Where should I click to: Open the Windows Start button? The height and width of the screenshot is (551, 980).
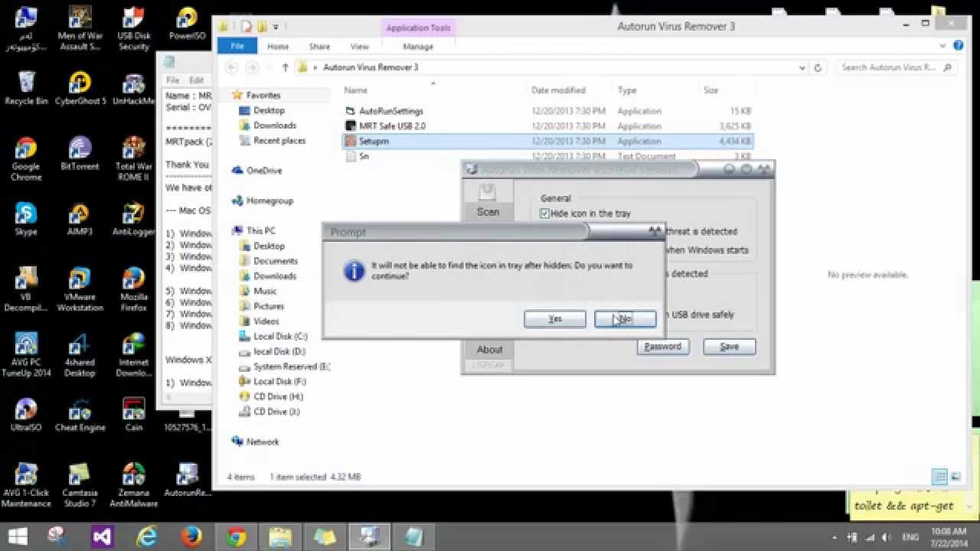coord(18,536)
